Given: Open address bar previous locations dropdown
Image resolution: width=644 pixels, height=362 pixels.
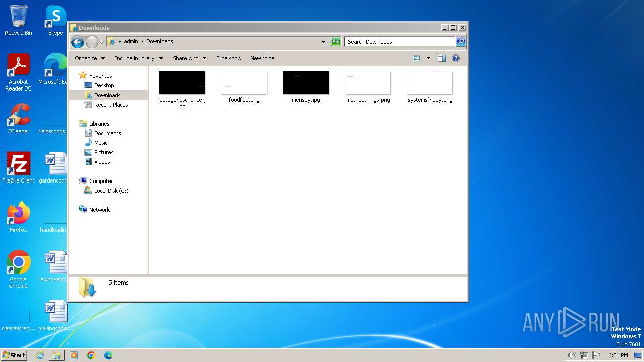Looking at the screenshot, I should [x=323, y=42].
